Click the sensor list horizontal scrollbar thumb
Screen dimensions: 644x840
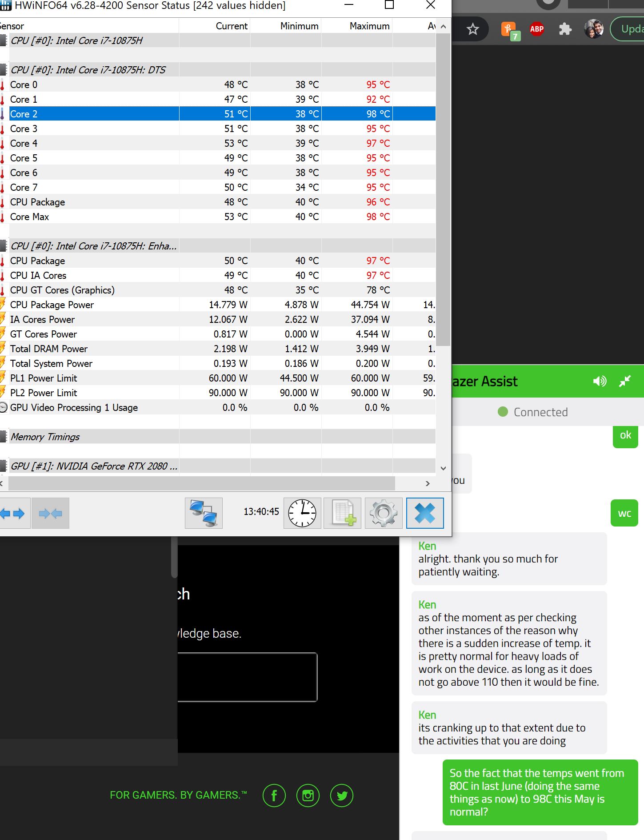click(x=201, y=483)
